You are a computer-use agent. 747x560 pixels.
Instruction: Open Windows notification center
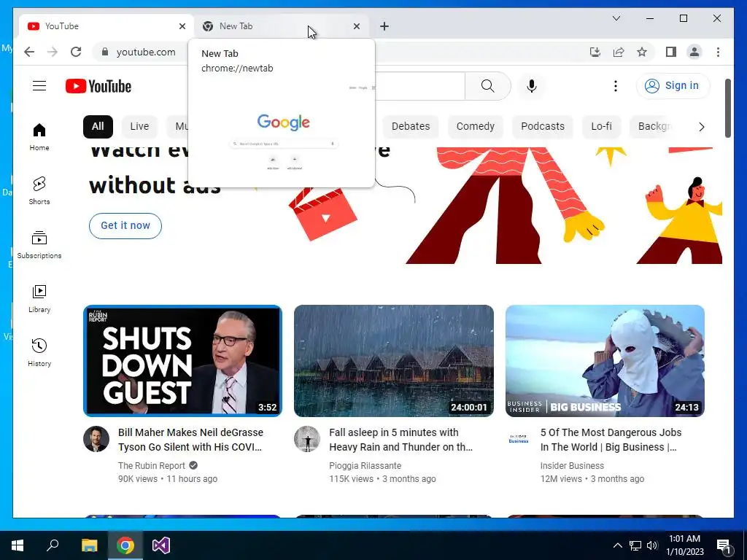(724, 545)
